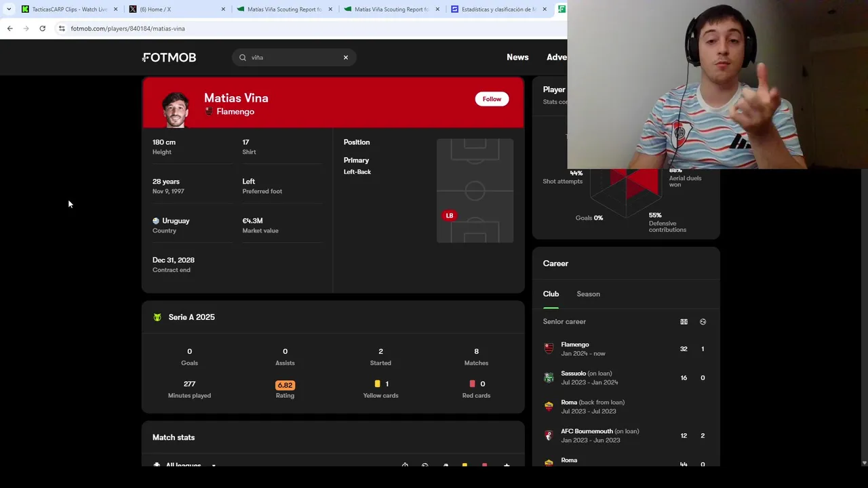The height and width of the screenshot is (488, 868).
Task: Click the 6.82 rating badge
Action: 285,385
